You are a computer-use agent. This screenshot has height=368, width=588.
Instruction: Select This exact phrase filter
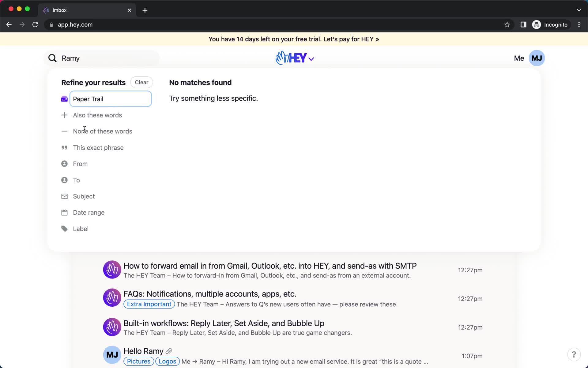point(98,148)
